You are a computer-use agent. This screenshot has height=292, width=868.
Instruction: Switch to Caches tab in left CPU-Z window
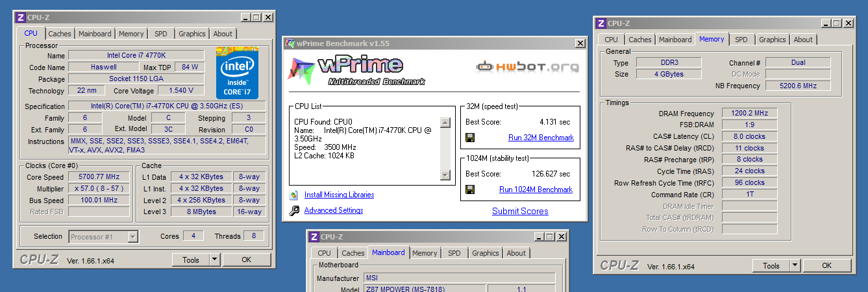60,34
